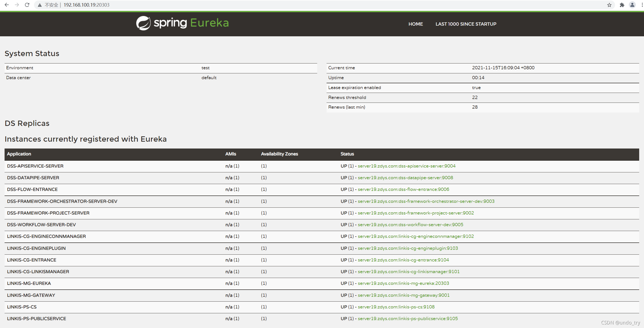Open LAST 1000 SINCE STARTUP page
The height and width of the screenshot is (328, 644).
click(x=466, y=24)
